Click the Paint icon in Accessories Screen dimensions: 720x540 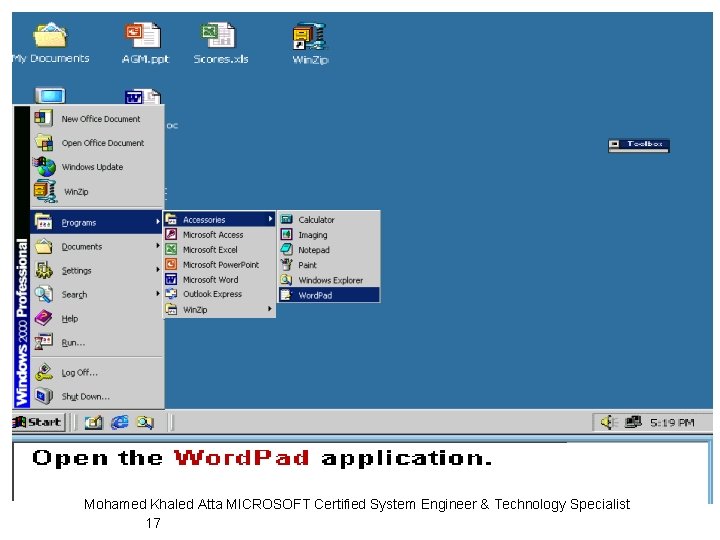click(287, 264)
